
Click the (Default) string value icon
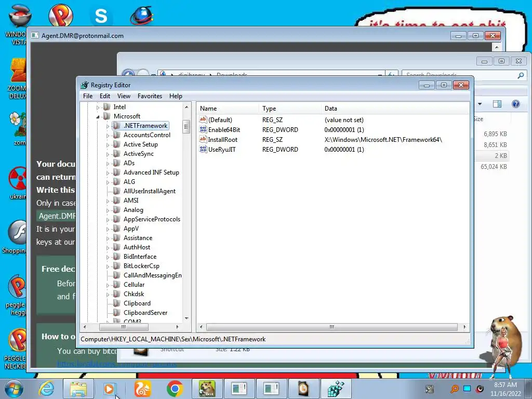point(203,119)
